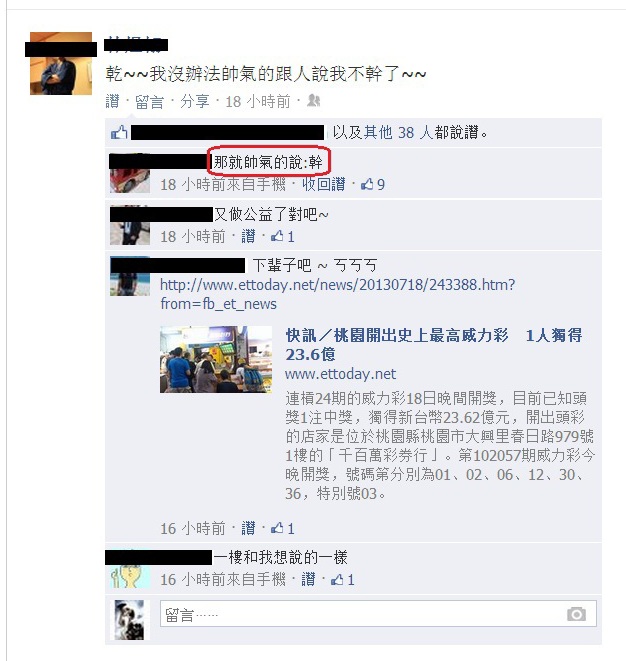The height and width of the screenshot is (661, 626).
Task: Click 讚 under the main post
Action: click(x=112, y=101)
